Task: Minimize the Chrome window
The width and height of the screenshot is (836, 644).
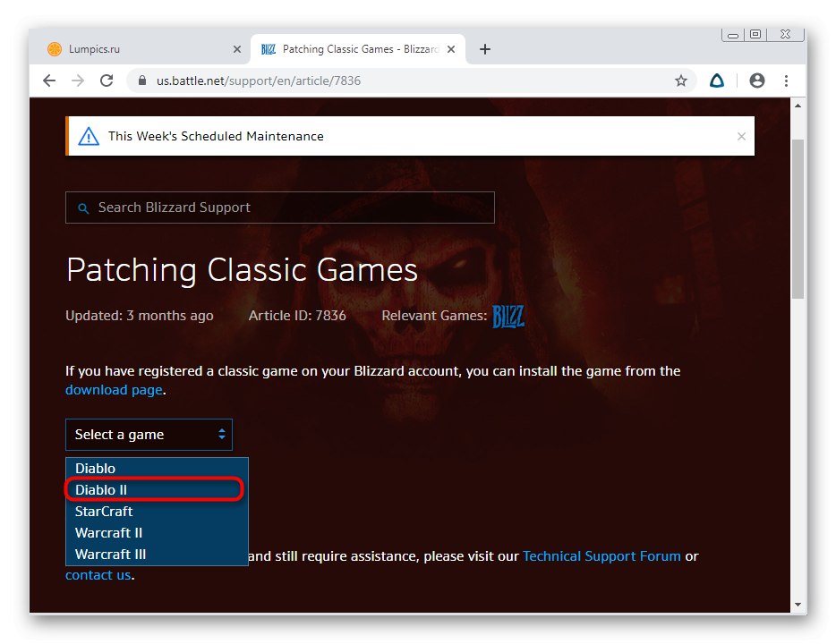Action: 733,35
